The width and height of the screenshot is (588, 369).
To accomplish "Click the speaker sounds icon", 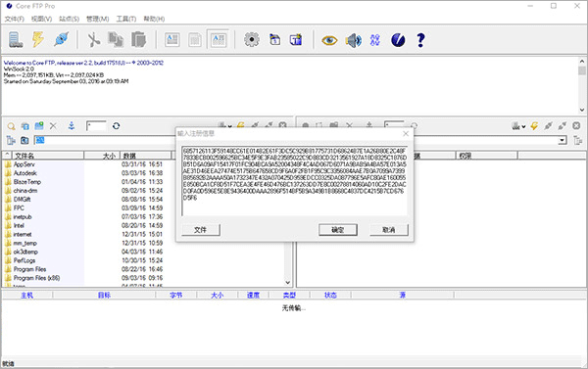I will (x=353, y=40).
